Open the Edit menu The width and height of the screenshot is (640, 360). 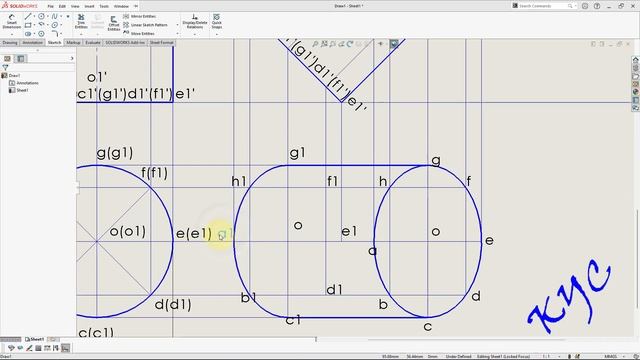click(62, 6)
